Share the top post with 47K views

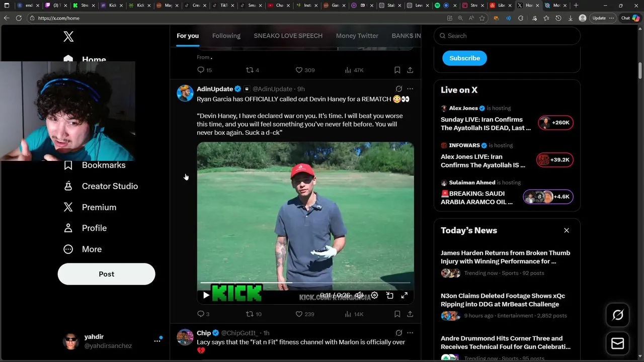coord(410,70)
